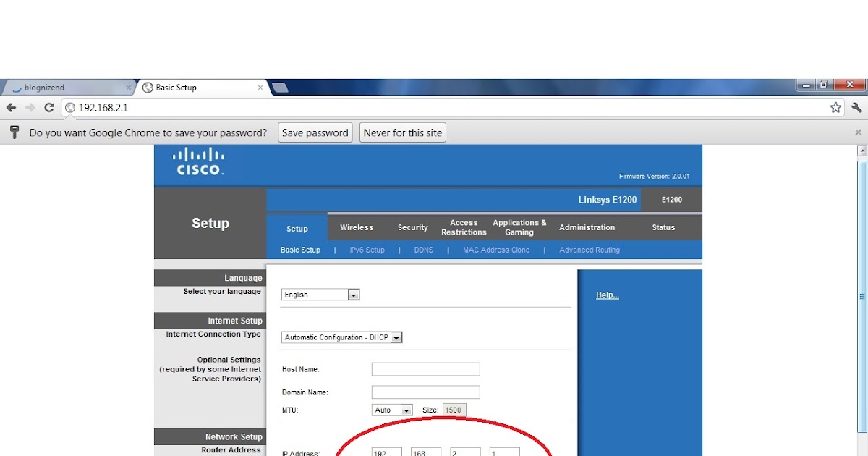The height and width of the screenshot is (456, 868).
Task: Choose Never for this site
Action: [x=402, y=132]
